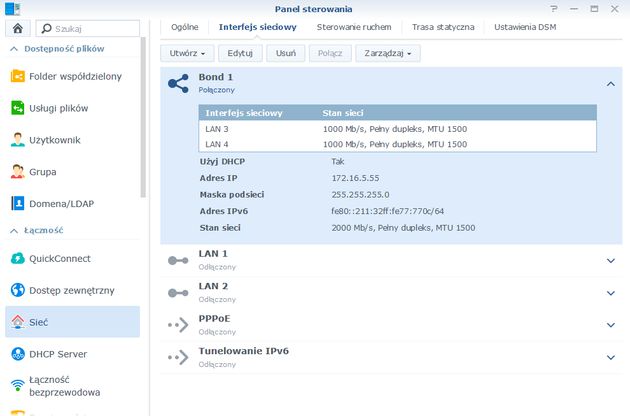Open the Trasa statyczna tab

click(443, 27)
